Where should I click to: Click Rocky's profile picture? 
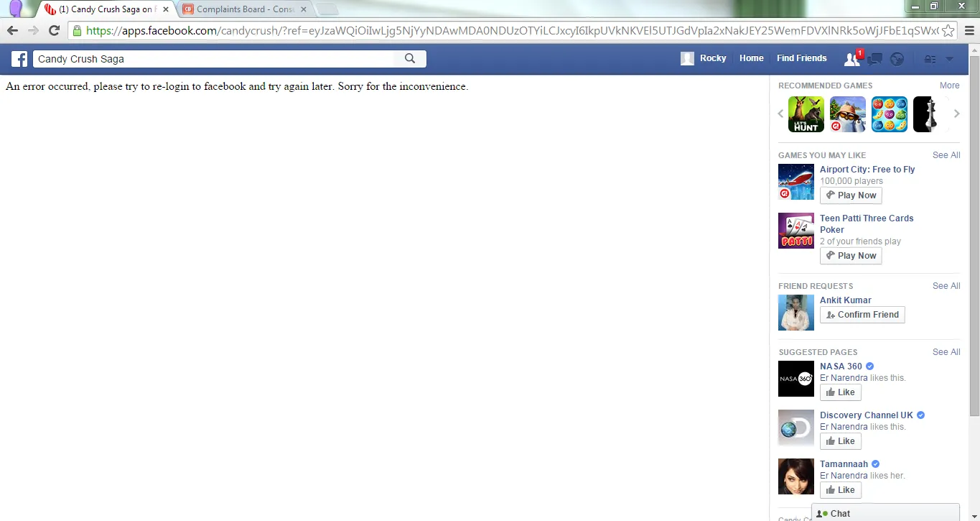(687, 58)
